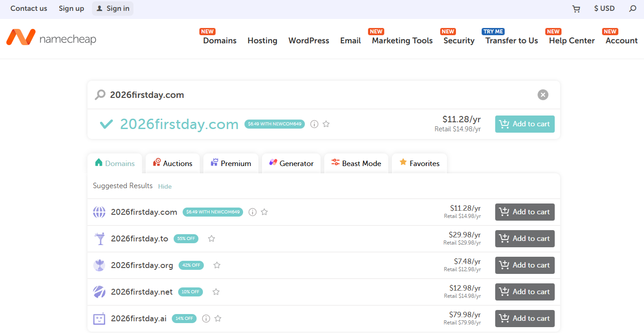Open the $ USD currency selector
644x333 pixels.
(604, 9)
